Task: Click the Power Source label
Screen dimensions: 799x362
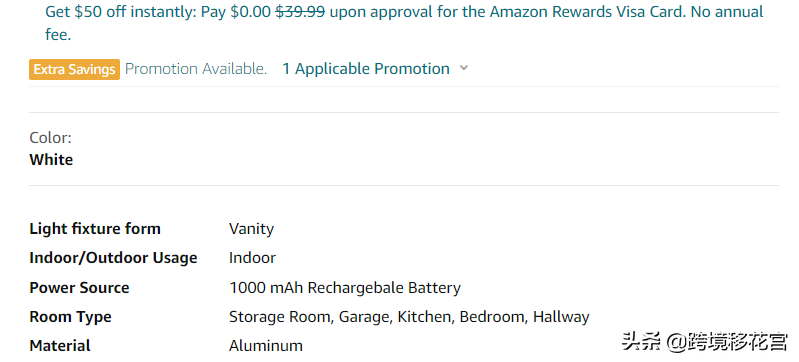Action: pyautogui.click(x=79, y=288)
